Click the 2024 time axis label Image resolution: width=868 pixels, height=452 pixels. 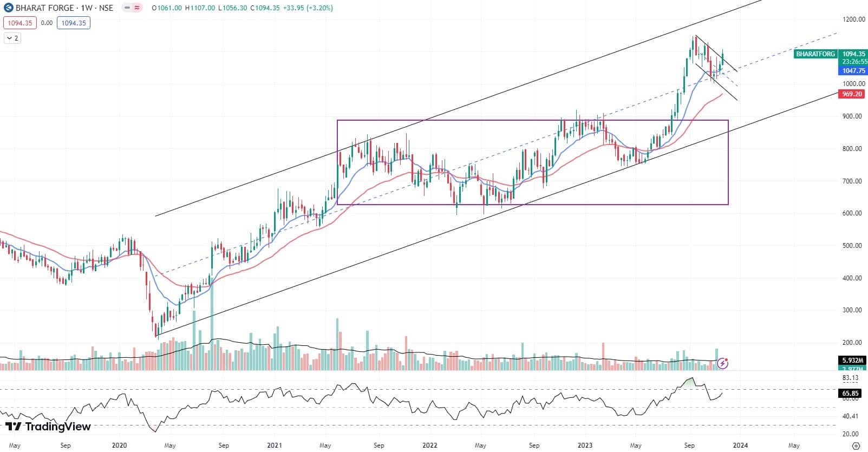point(740,446)
